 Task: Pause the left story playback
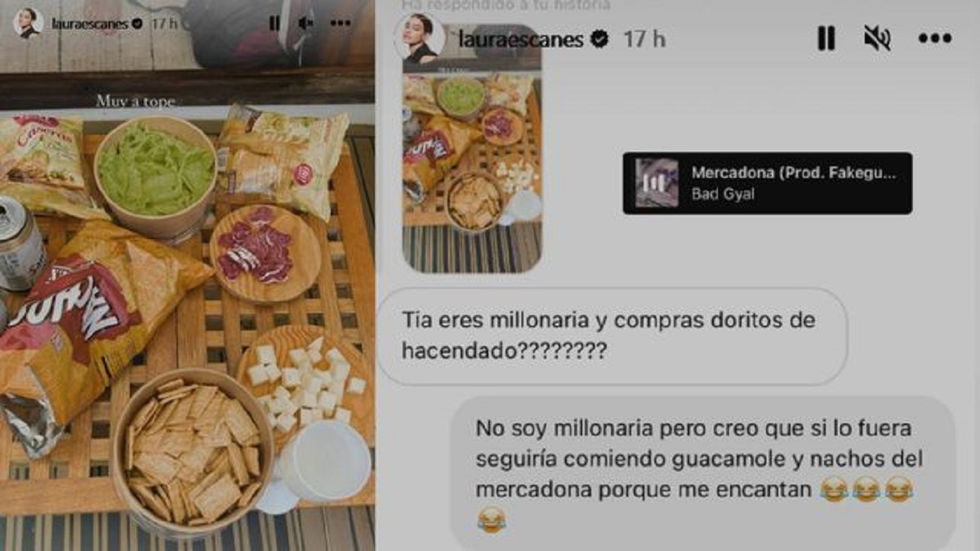click(x=274, y=24)
